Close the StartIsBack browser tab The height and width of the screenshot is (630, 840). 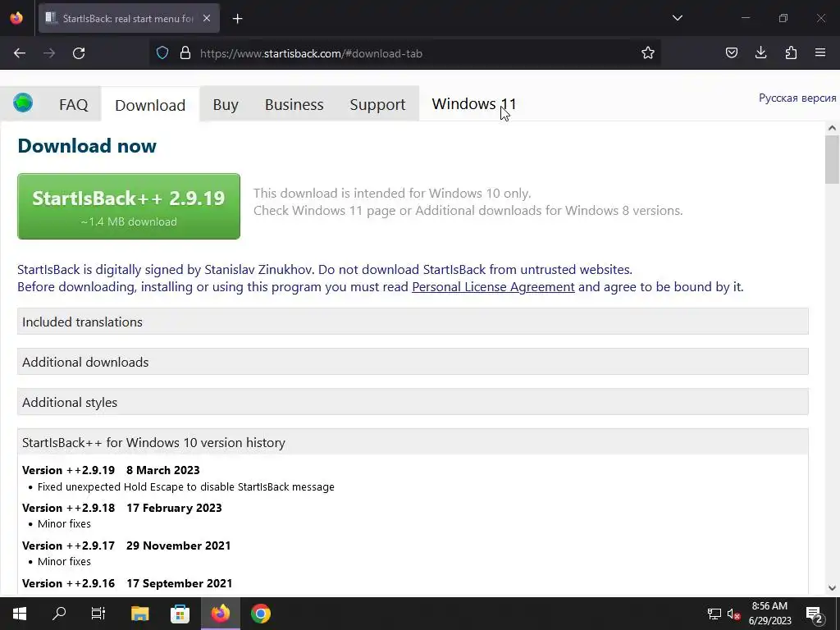click(207, 18)
